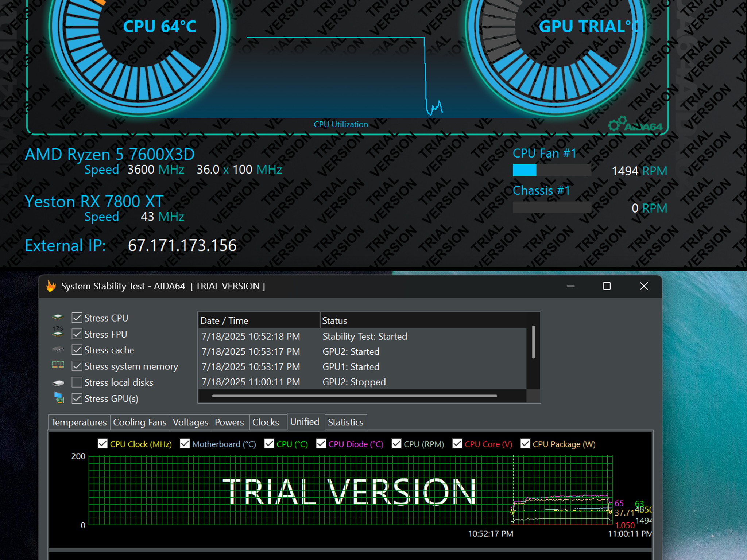Click the log list vertical scrollbar
The image size is (747, 560).
click(533, 342)
